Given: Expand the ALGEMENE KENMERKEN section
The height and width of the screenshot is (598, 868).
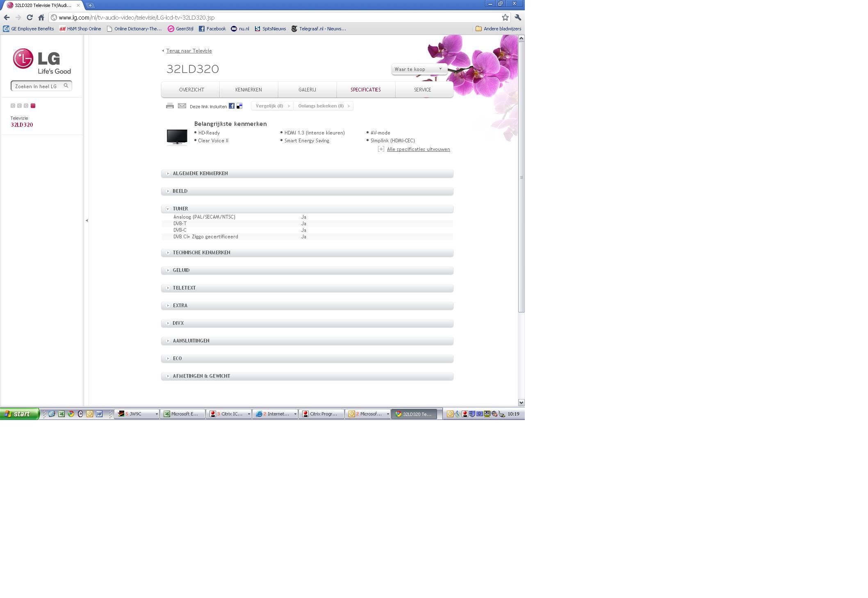Looking at the screenshot, I should click(x=307, y=173).
